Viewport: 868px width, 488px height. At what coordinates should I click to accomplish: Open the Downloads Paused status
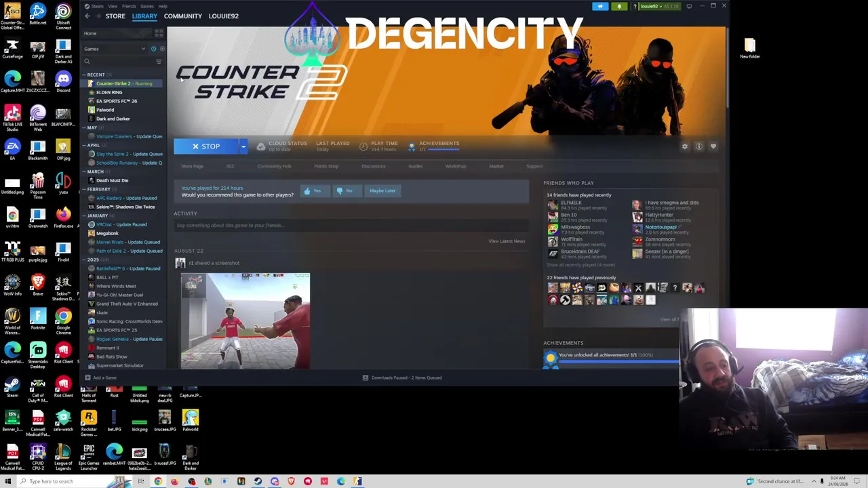click(x=402, y=378)
